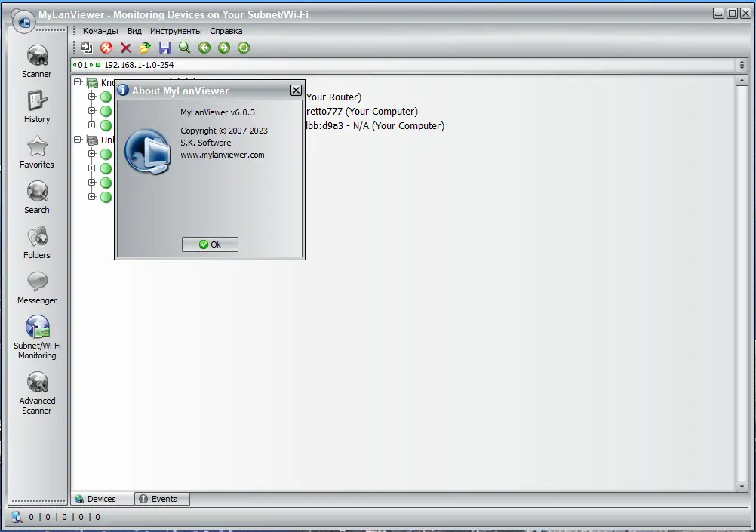Click the MyLanViewer logo in About dialog

[x=148, y=151]
